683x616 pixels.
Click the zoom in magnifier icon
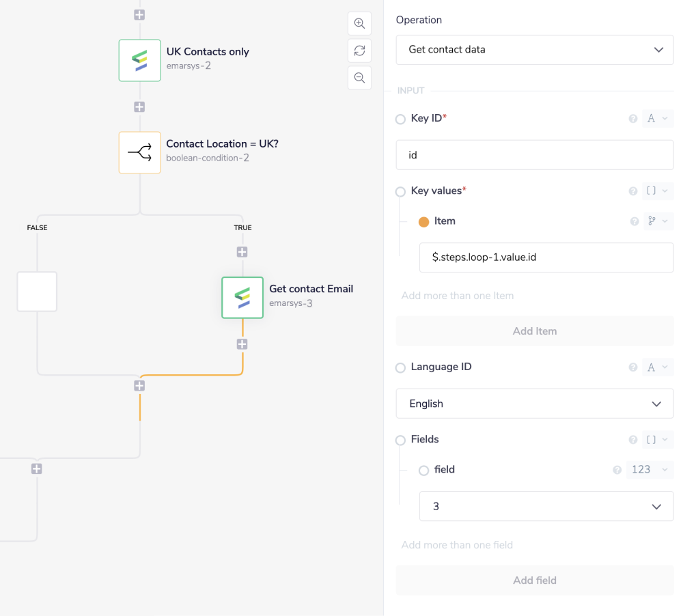[359, 23]
